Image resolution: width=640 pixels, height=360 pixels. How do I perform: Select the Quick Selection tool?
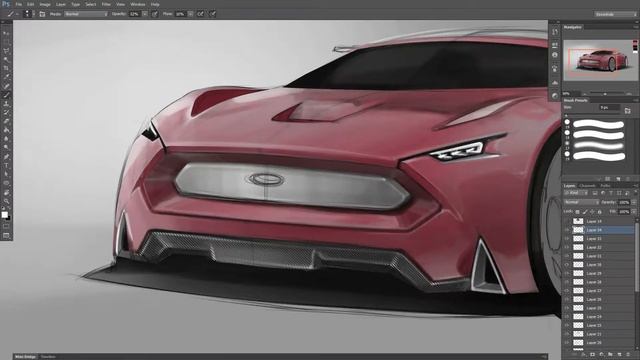click(x=6, y=60)
